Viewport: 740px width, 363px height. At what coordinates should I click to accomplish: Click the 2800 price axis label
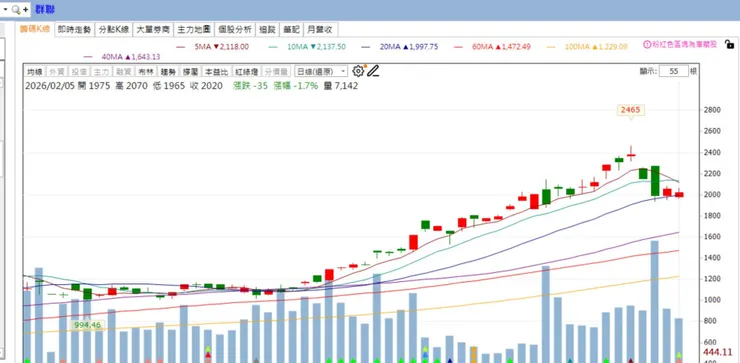[x=712, y=110]
